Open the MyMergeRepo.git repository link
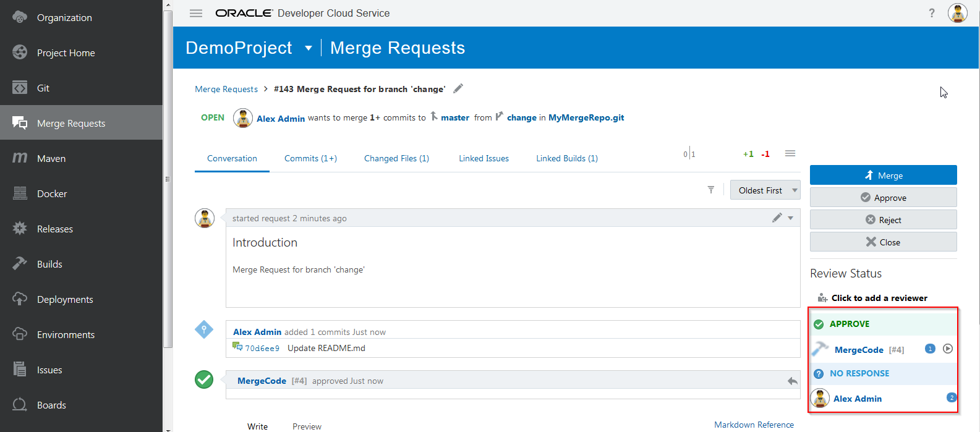The image size is (980, 432). [586, 117]
